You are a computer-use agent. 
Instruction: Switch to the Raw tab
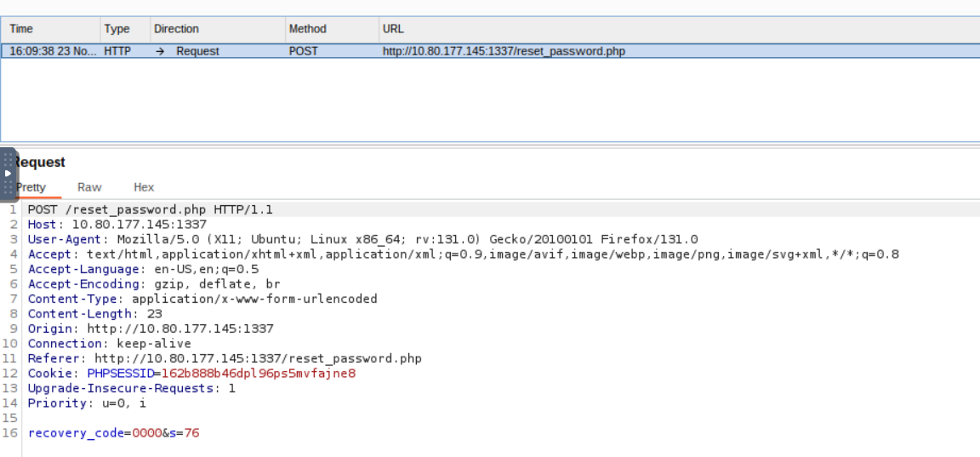coord(89,187)
